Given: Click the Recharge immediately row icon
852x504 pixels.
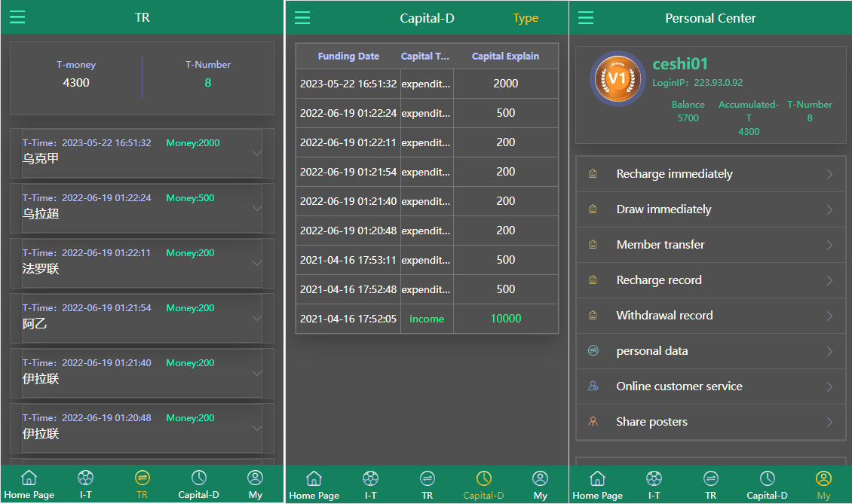Looking at the screenshot, I should click(x=593, y=174).
